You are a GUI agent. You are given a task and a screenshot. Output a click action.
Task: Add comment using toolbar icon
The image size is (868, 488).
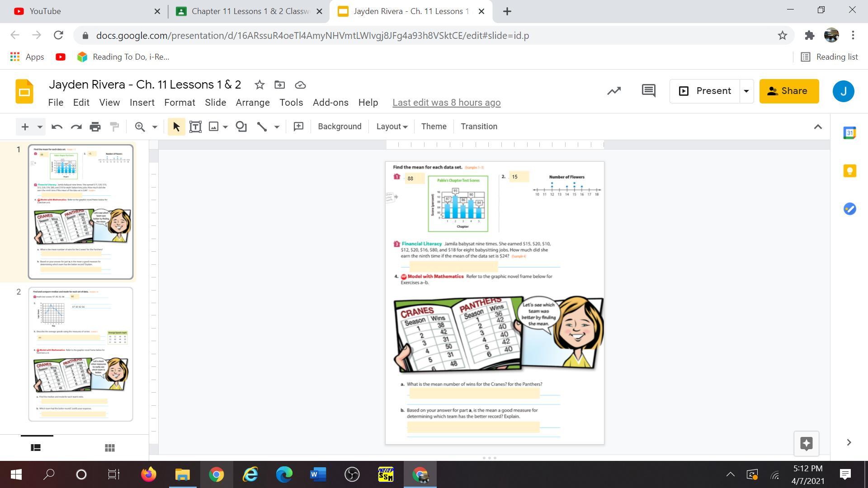pos(298,127)
